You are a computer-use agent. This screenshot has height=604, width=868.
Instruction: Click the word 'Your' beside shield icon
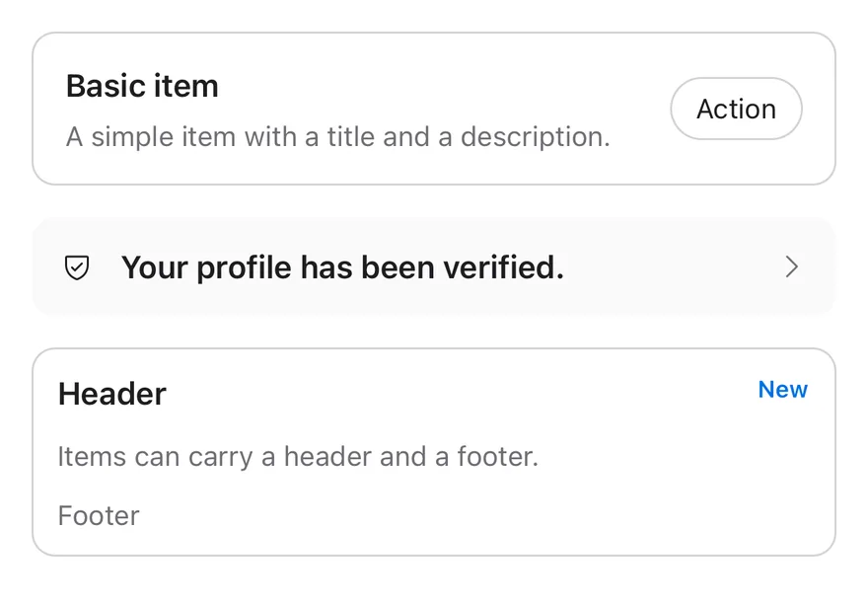point(155,267)
